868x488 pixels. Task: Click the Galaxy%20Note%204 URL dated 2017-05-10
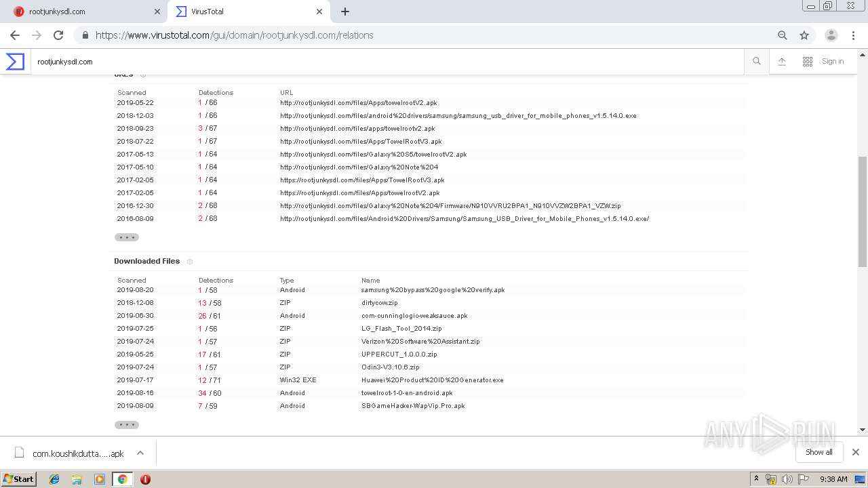point(359,167)
